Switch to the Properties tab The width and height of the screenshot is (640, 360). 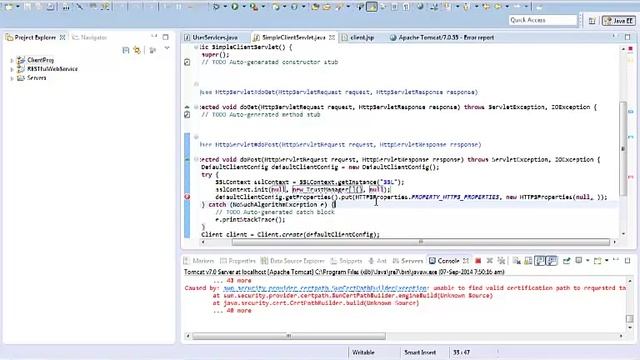pyautogui.click(x=238, y=261)
